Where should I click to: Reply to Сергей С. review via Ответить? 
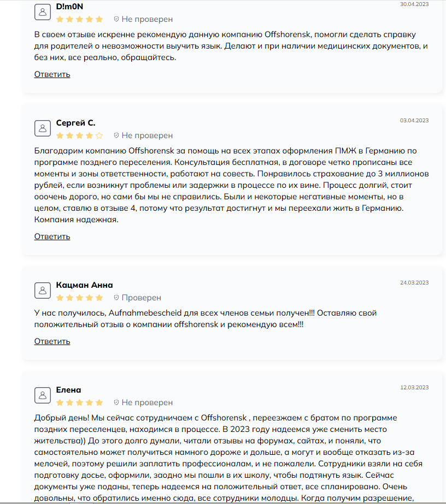[52, 236]
